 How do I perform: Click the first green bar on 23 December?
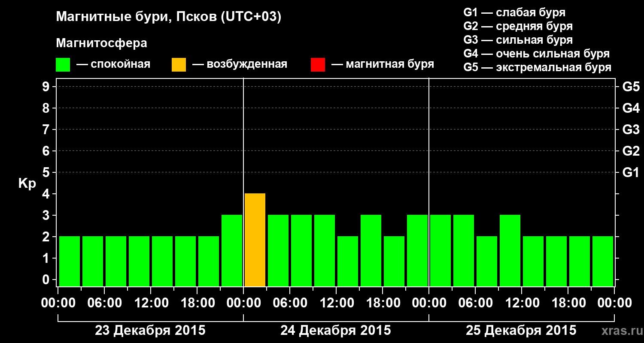[x=70, y=261]
